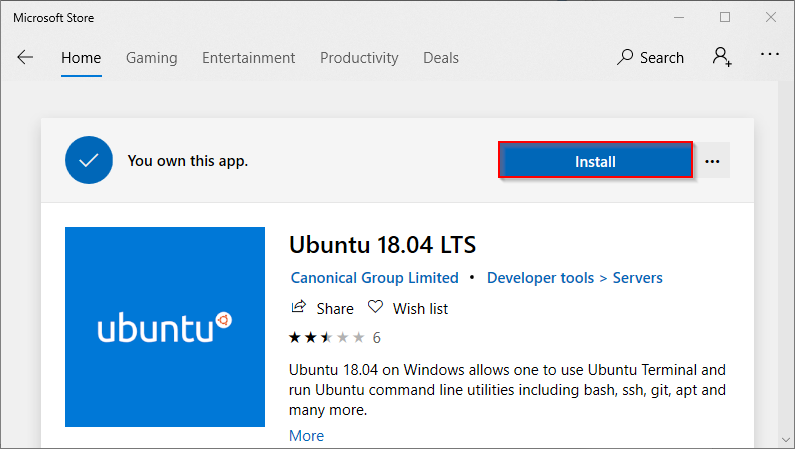Click the Share icon
The width and height of the screenshot is (795, 449).
click(299, 307)
